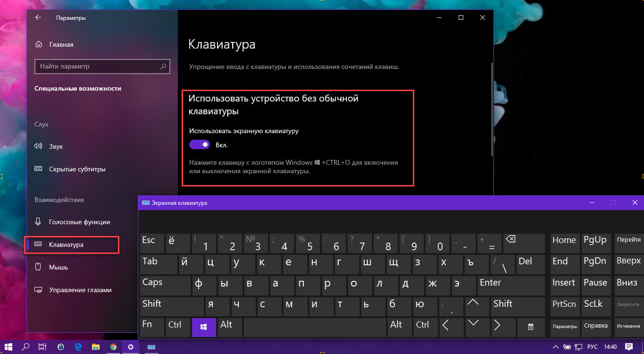Open File Explorer from the taskbar

95,347
